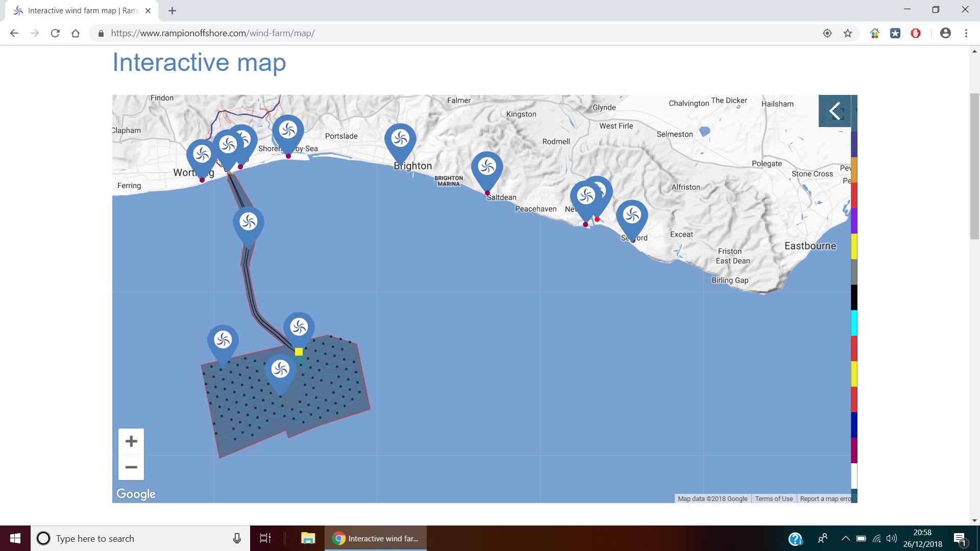Open the Windows Start menu
Image resolution: width=980 pixels, height=551 pixels.
point(15,538)
